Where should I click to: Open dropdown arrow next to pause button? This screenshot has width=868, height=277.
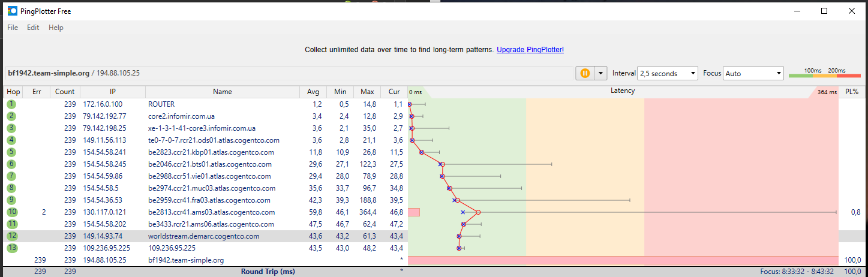click(x=600, y=73)
